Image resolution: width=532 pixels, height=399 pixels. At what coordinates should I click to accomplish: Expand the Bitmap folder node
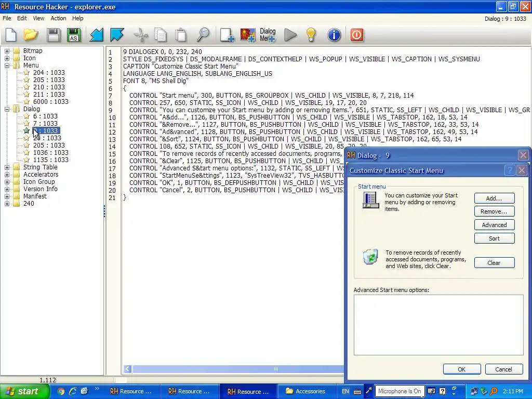coord(7,51)
